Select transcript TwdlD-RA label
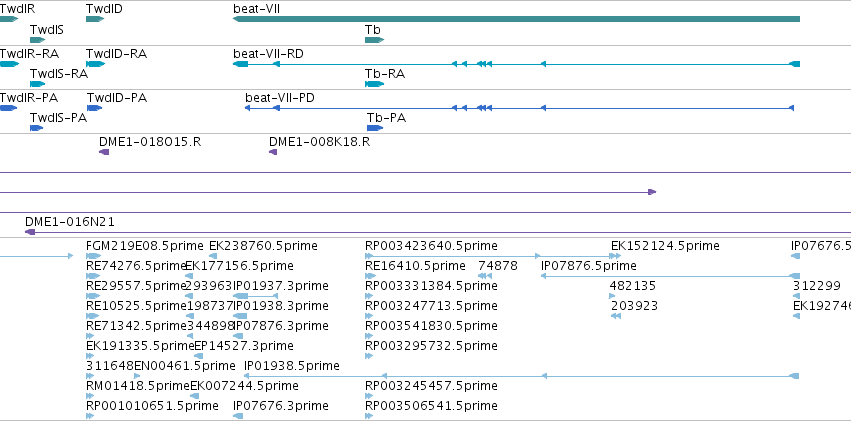The height and width of the screenshot is (421, 851). click(116, 54)
